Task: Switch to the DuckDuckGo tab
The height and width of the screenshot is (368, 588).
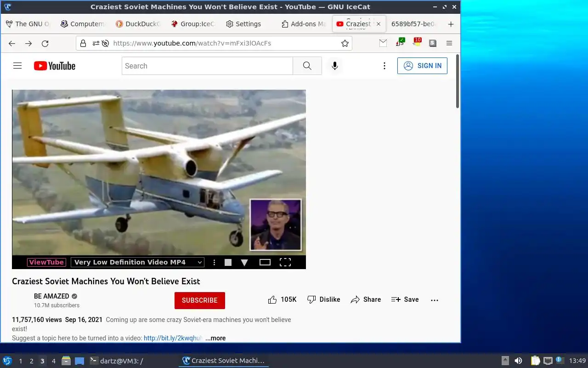Action: coord(138,24)
